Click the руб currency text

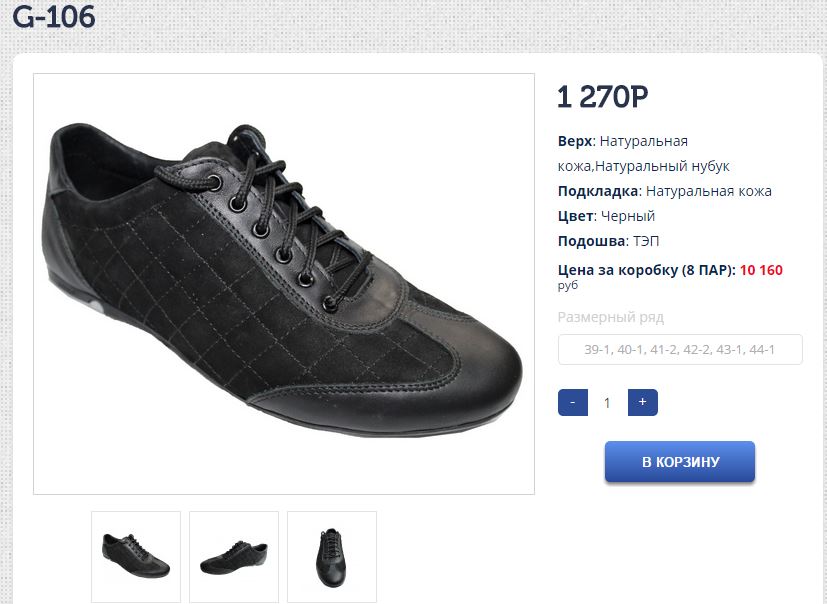point(568,286)
